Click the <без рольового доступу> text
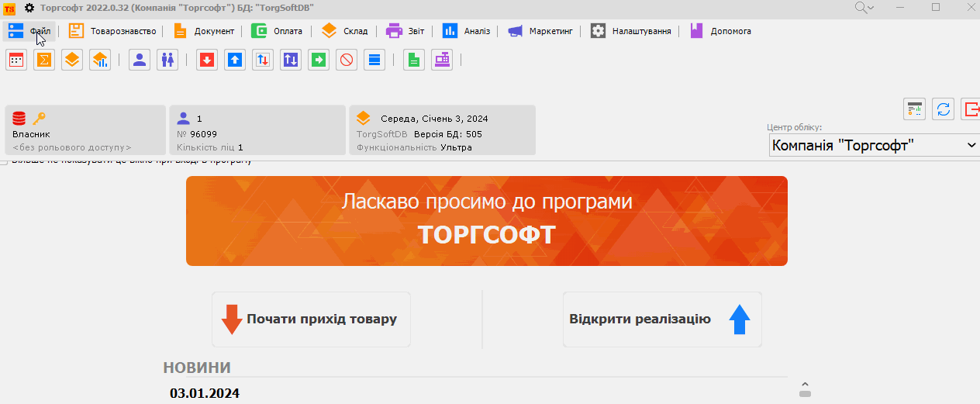Viewport: 980px width, 404px height. pos(72,147)
